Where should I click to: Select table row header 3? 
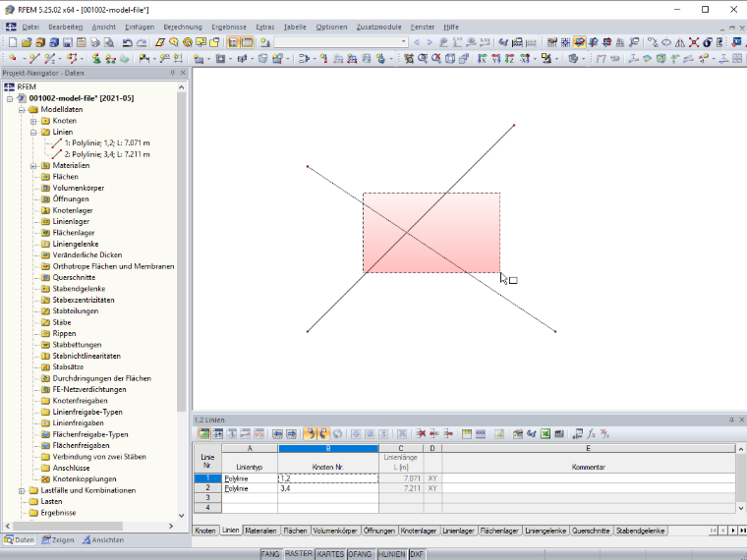[207, 498]
